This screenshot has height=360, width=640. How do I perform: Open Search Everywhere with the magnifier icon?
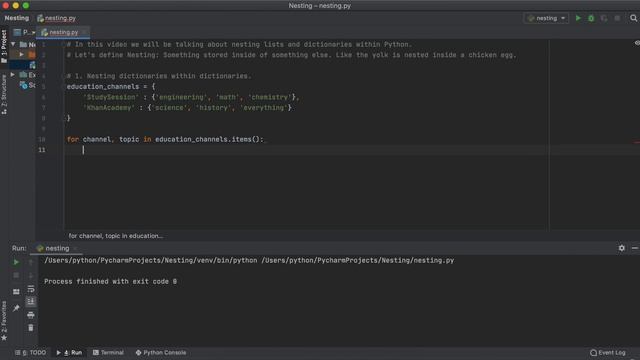click(x=633, y=18)
